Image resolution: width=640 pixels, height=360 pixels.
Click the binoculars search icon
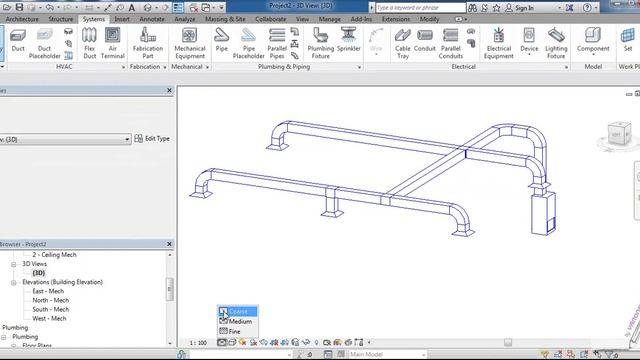pos(473,8)
